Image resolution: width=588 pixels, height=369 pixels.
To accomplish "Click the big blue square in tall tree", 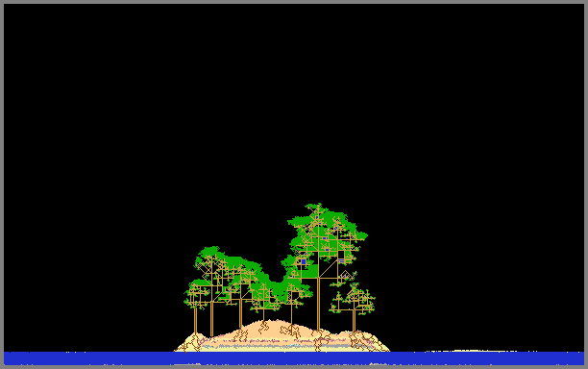I will [304, 261].
